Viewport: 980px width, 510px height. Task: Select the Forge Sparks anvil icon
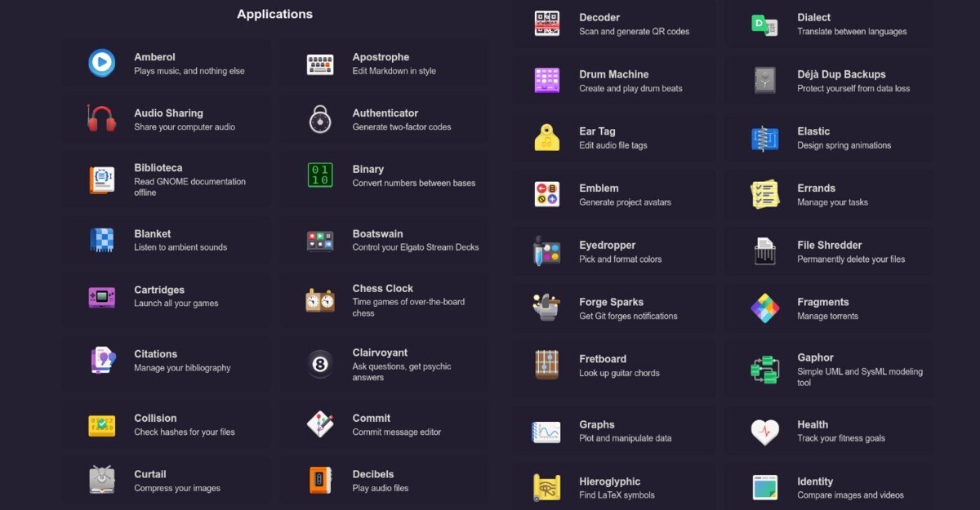[547, 308]
